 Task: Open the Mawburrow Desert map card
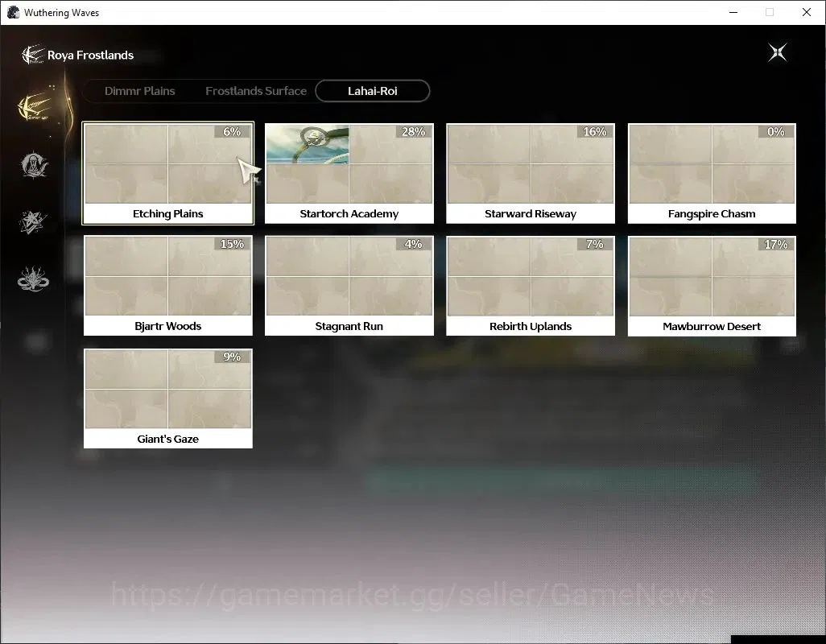(712, 286)
